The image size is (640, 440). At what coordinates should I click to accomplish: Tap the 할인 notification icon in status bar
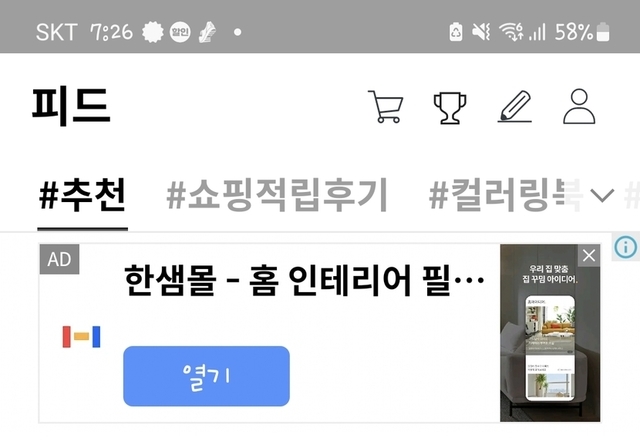point(180,32)
